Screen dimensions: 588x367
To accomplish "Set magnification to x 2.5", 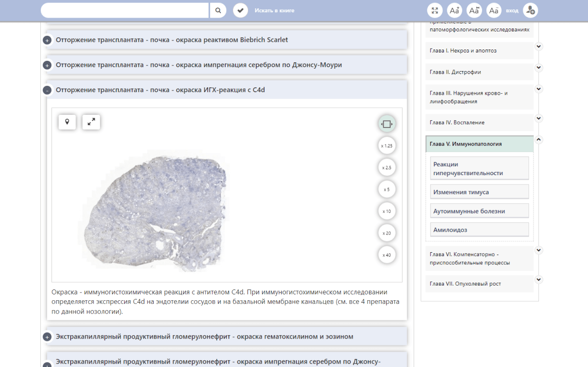I will (x=387, y=168).
